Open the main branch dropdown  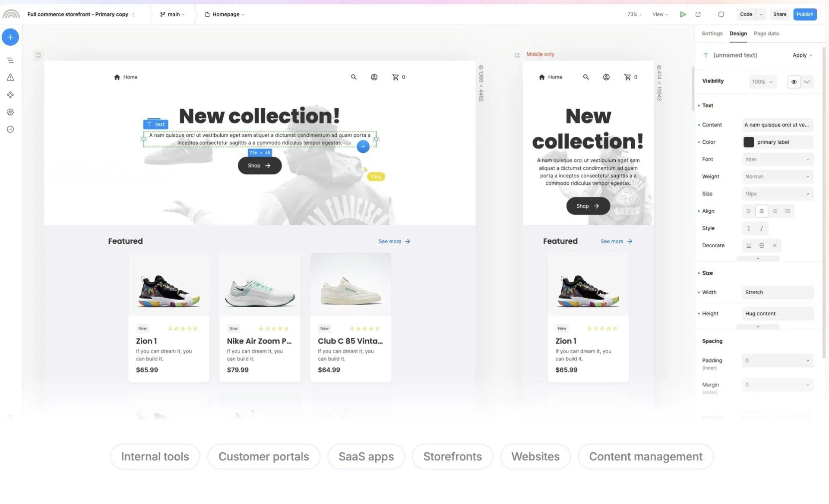coord(172,14)
